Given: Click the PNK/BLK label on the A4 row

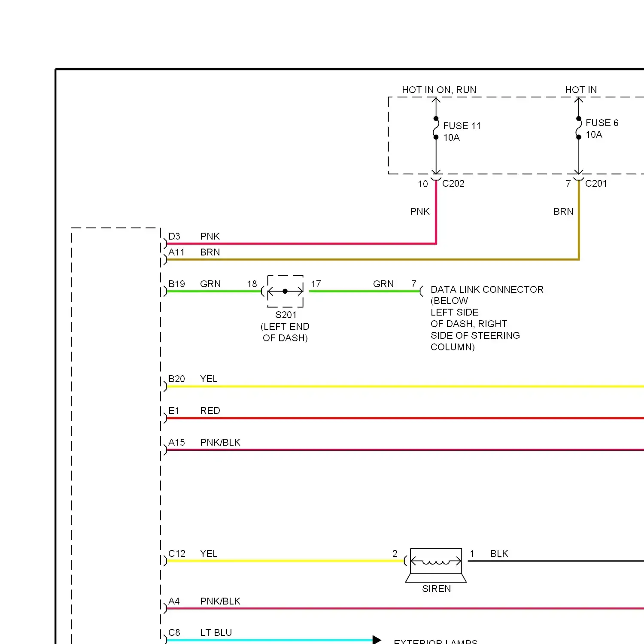Looking at the screenshot, I should click(220, 601).
